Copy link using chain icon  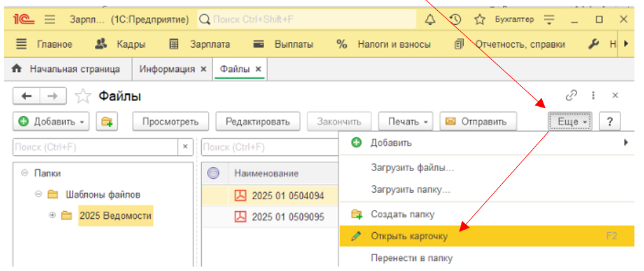[x=571, y=95]
